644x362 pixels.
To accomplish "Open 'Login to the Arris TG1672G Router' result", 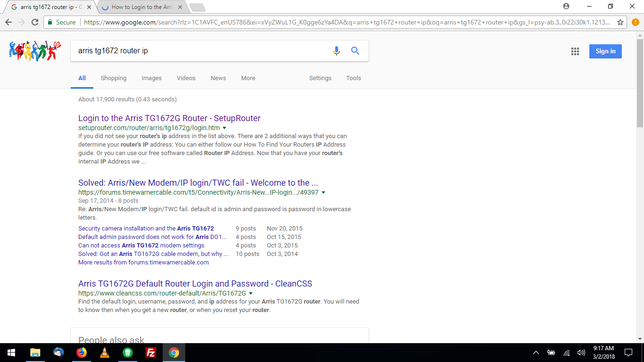I will (x=169, y=118).
